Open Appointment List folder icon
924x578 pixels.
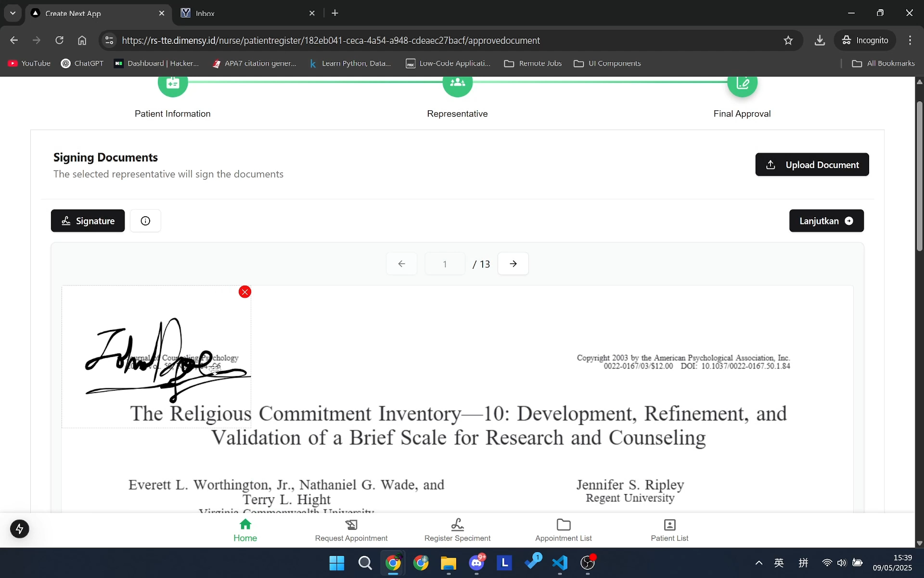(x=563, y=525)
